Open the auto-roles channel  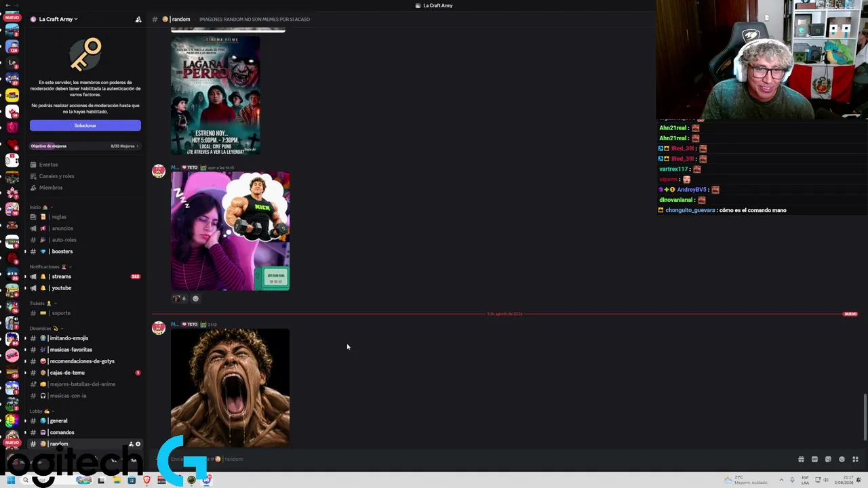click(85, 240)
